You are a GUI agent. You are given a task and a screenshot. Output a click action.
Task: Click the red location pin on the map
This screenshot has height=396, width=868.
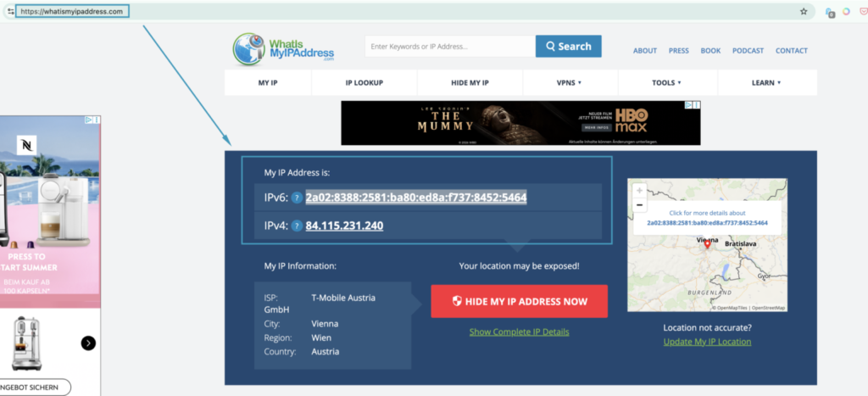707,244
